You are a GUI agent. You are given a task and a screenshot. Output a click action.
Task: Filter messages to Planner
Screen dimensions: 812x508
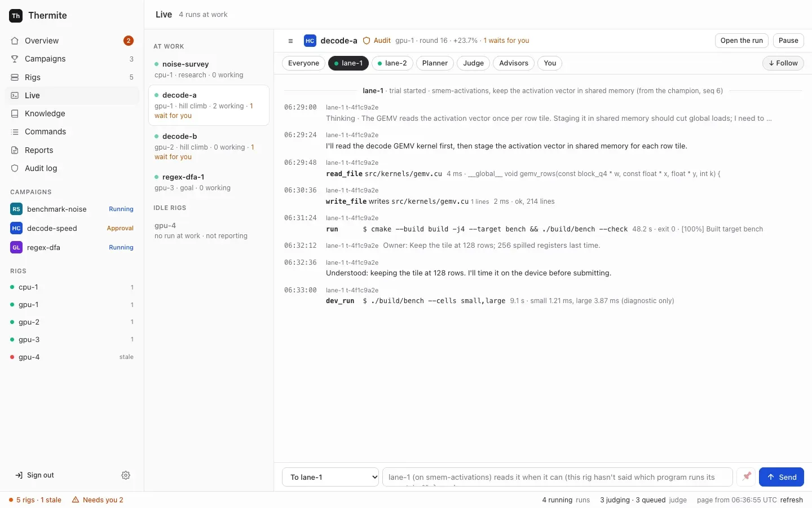coord(435,63)
